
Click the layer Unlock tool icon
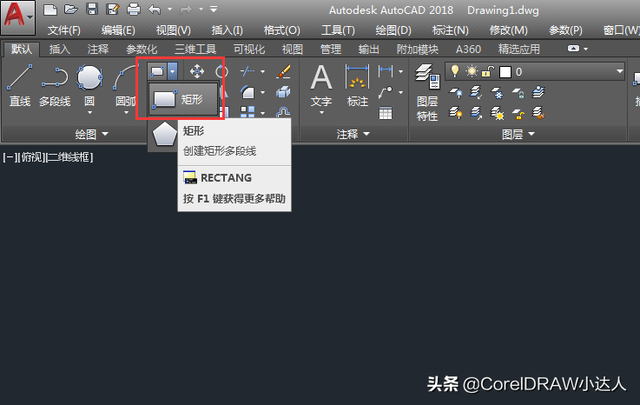click(518, 113)
